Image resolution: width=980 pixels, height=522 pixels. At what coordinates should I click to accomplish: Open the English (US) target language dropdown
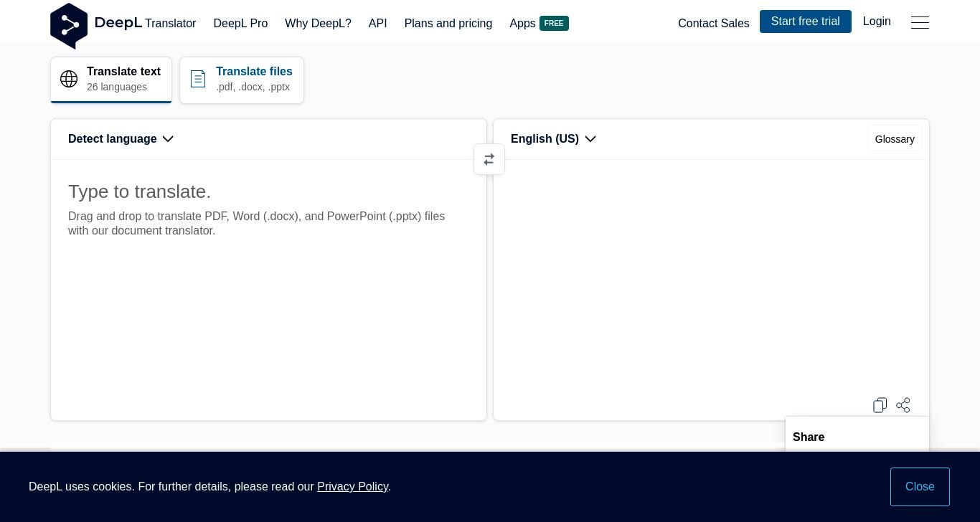(x=553, y=139)
